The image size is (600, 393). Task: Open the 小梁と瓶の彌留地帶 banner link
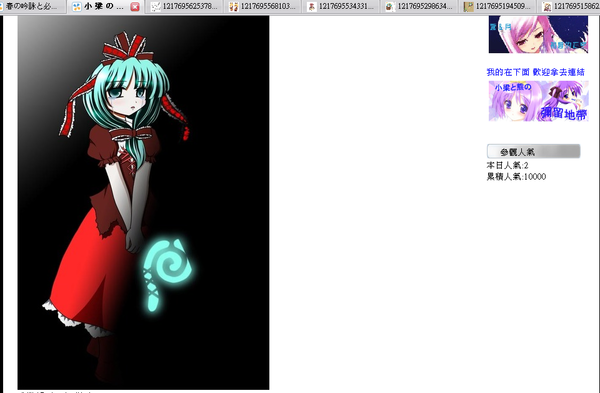click(538, 101)
